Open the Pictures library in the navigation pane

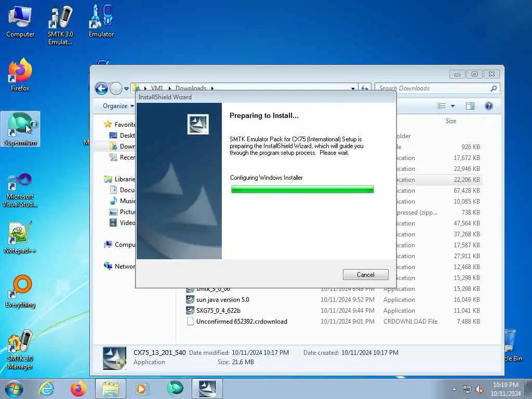[x=123, y=212]
